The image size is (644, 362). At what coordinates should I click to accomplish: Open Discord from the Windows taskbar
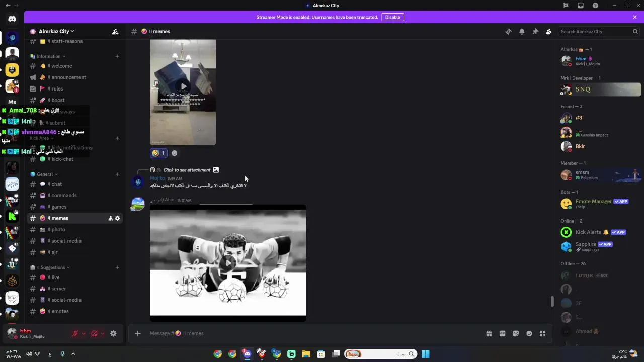pyautogui.click(x=247, y=354)
